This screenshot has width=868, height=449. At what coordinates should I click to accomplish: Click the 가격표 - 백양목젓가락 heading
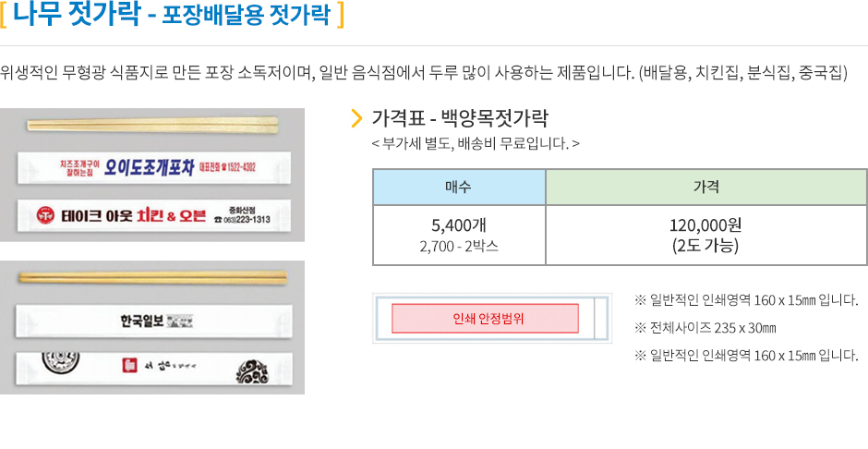[x=460, y=118]
